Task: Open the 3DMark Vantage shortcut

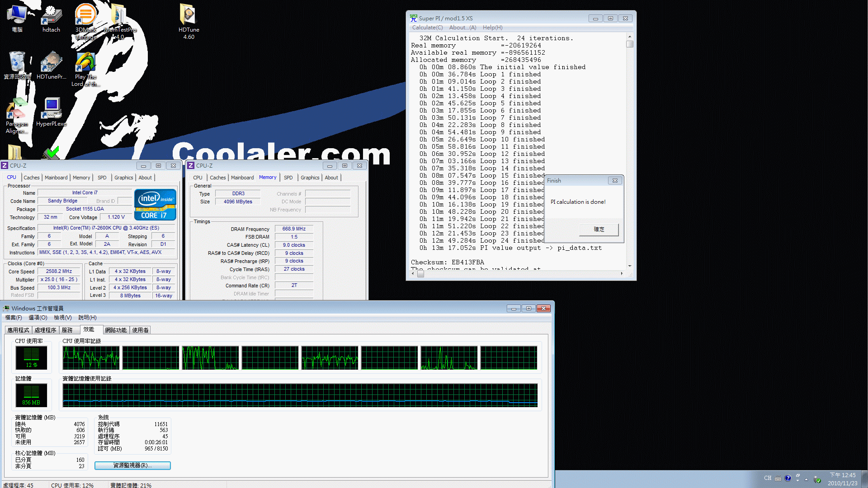Action: 85,21
